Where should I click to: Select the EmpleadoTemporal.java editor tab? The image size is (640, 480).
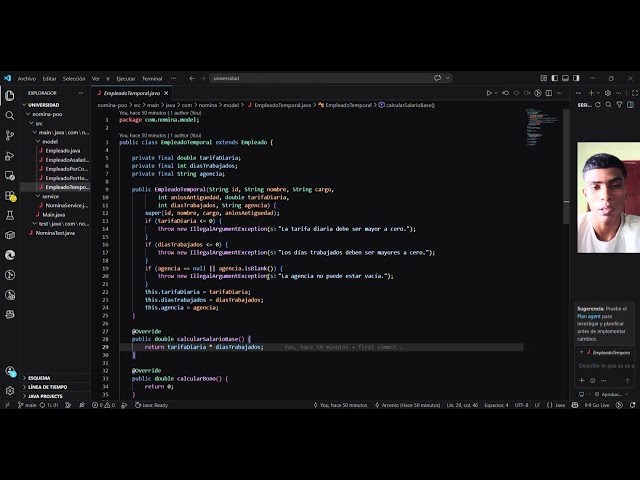pos(131,93)
